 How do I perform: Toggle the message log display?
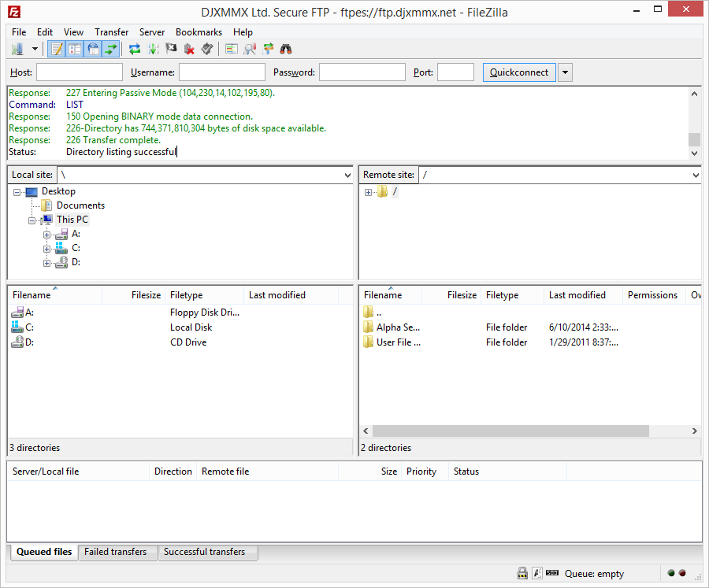(x=57, y=49)
